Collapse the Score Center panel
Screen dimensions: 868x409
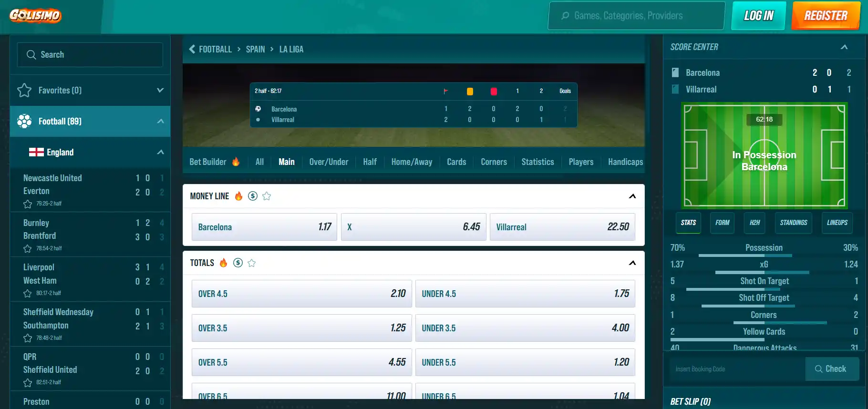click(844, 47)
